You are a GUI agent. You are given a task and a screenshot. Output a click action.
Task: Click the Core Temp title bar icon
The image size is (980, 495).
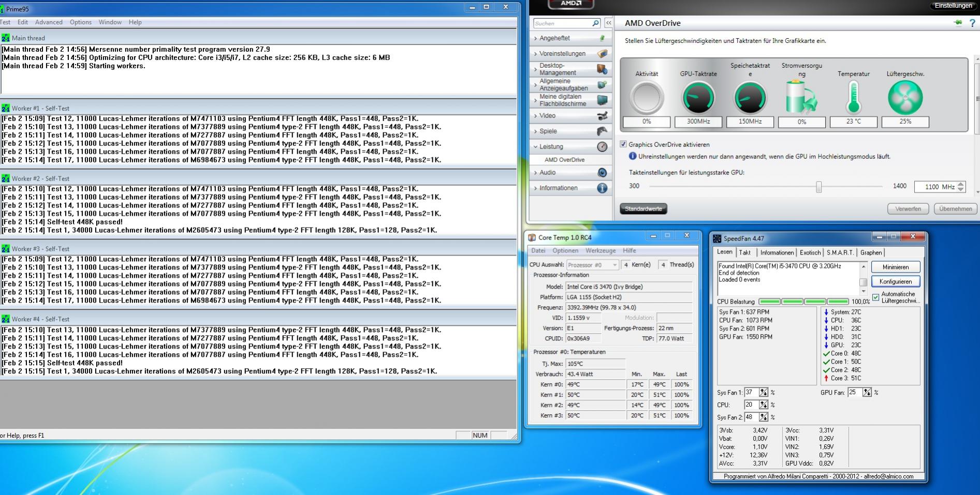click(532, 237)
